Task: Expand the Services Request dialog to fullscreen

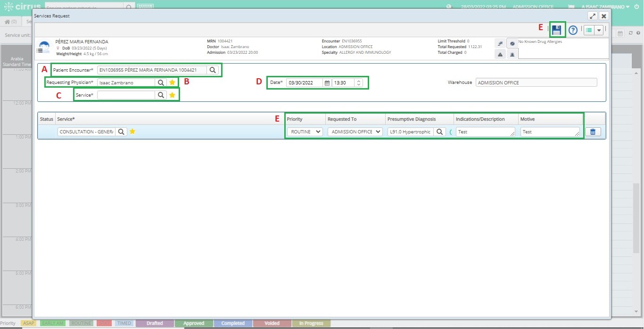Action: click(x=593, y=16)
